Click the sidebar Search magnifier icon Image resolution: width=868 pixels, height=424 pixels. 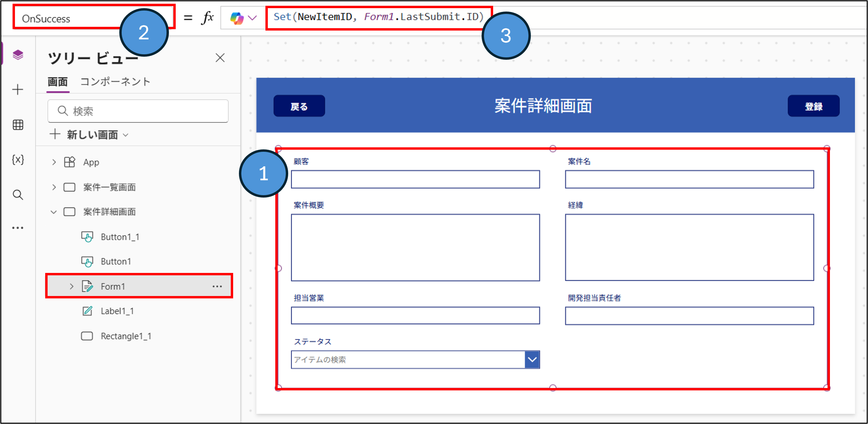(x=18, y=195)
